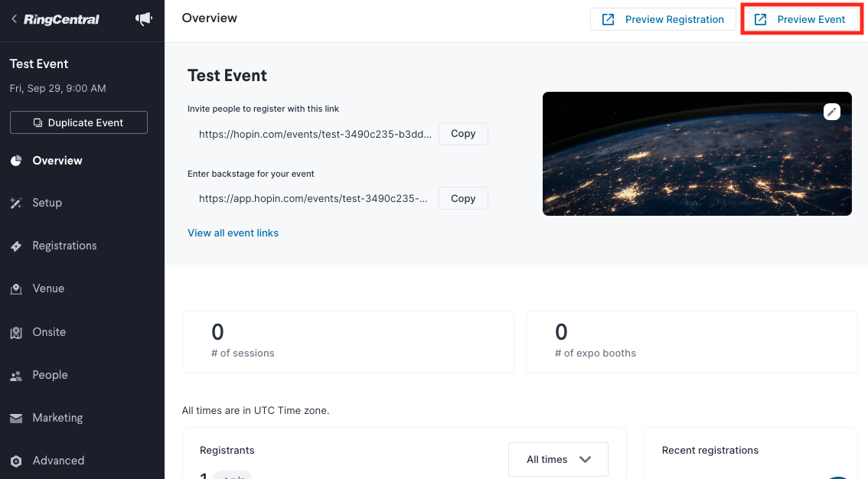Click the Recent registrations heading
This screenshot has width=868, height=479.
point(710,450)
